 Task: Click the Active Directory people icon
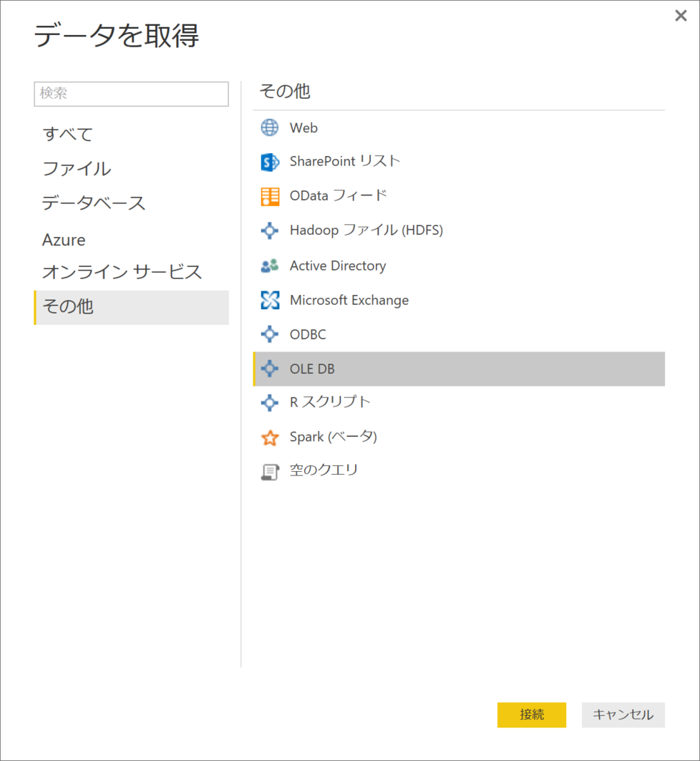(x=270, y=265)
